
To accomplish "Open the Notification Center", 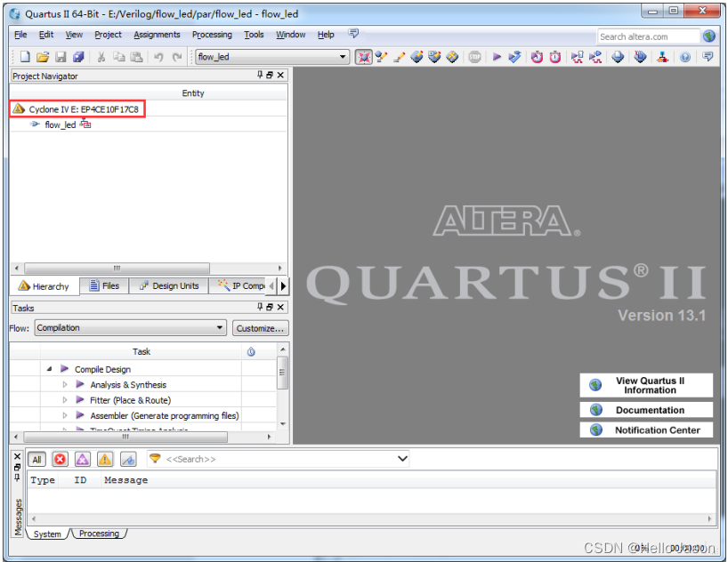I will click(x=646, y=430).
